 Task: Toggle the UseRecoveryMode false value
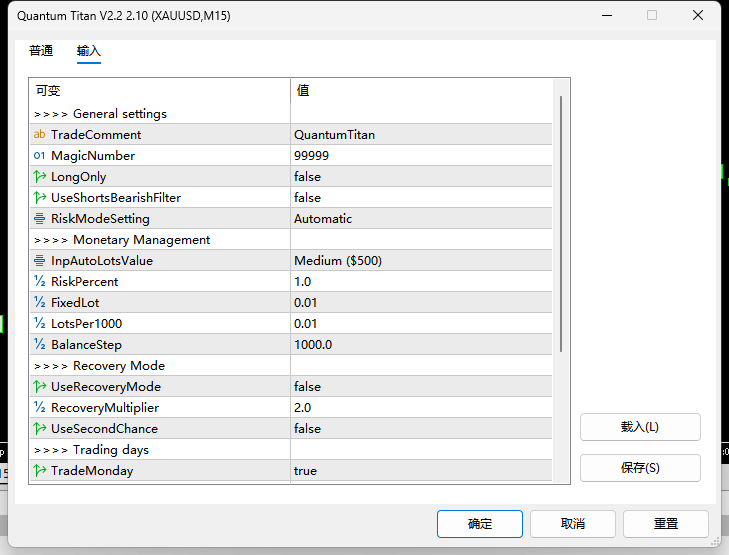pyautogui.click(x=421, y=386)
